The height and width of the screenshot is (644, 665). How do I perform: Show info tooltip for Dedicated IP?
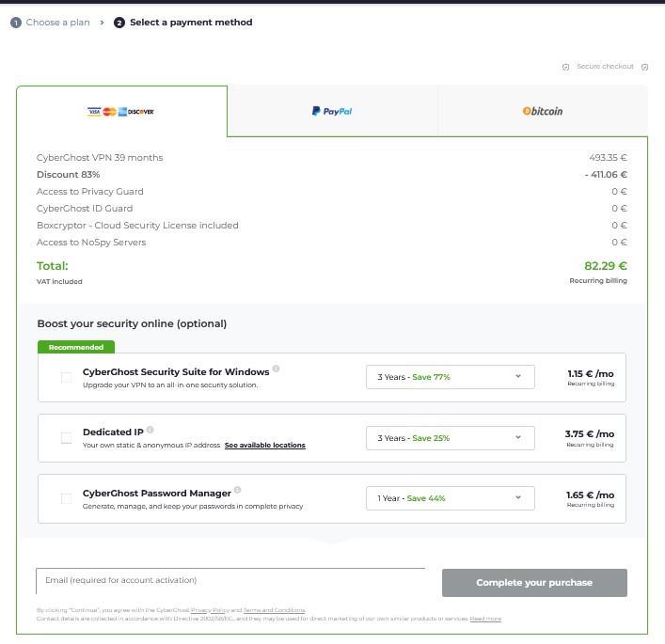(x=150, y=430)
